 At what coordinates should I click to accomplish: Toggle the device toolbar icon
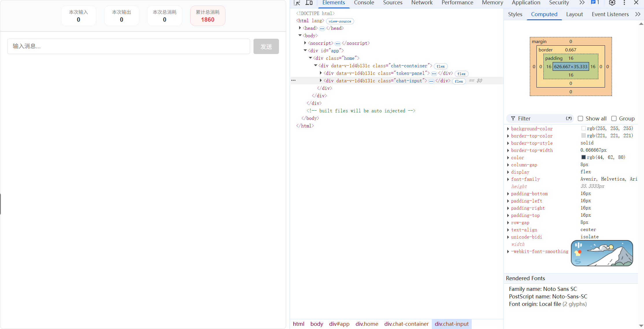(x=309, y=3)
